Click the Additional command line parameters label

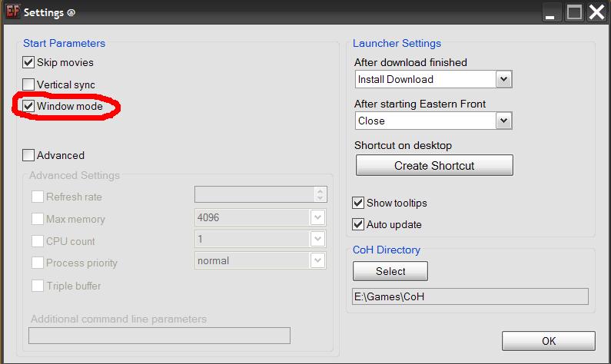click(119, 319)
